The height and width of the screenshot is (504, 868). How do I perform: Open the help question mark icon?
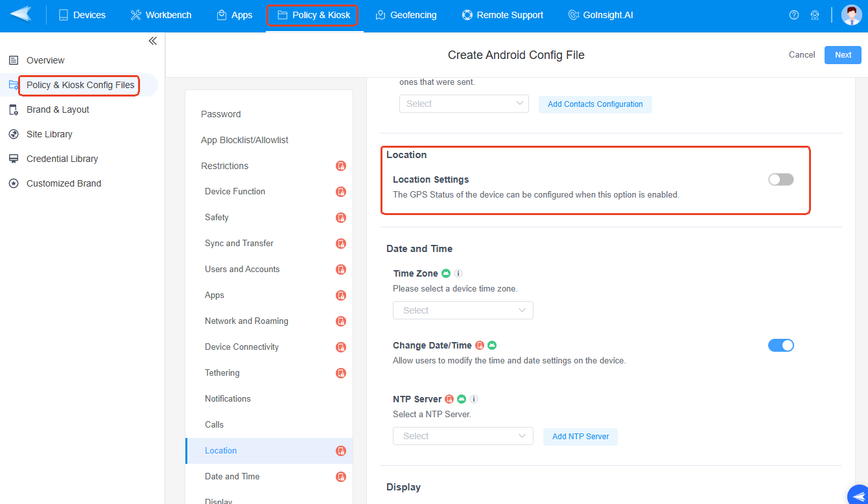click(x=794, y=15)
